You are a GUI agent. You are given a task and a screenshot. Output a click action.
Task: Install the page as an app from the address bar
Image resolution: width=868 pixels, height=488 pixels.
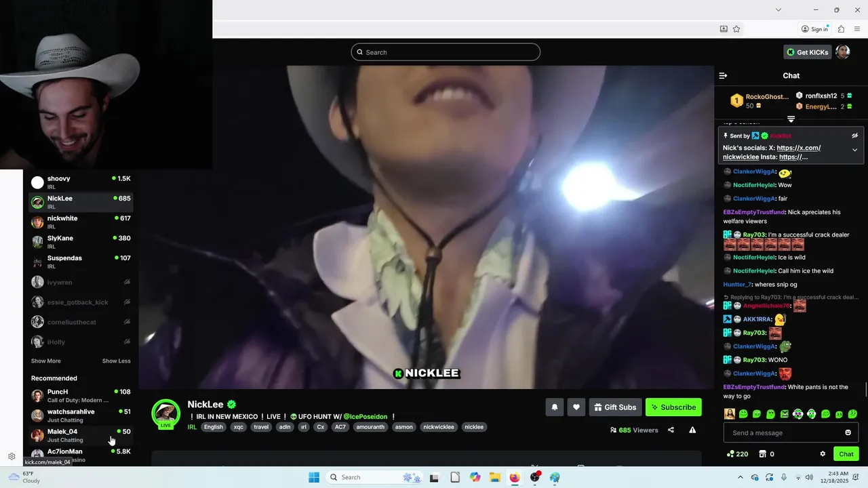click(x=724, y=29)
